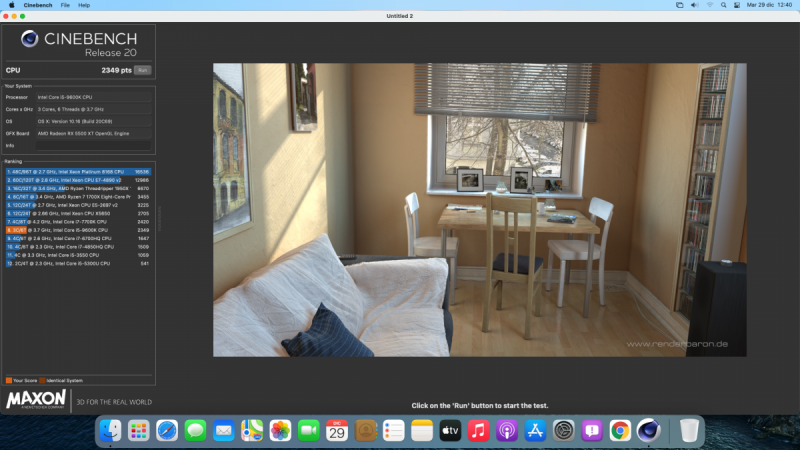Viewport: 800px width, 450px height.
Task: Select ranking row 1 Intel Xeon Platinum 8168
Action: pos(78,172)
